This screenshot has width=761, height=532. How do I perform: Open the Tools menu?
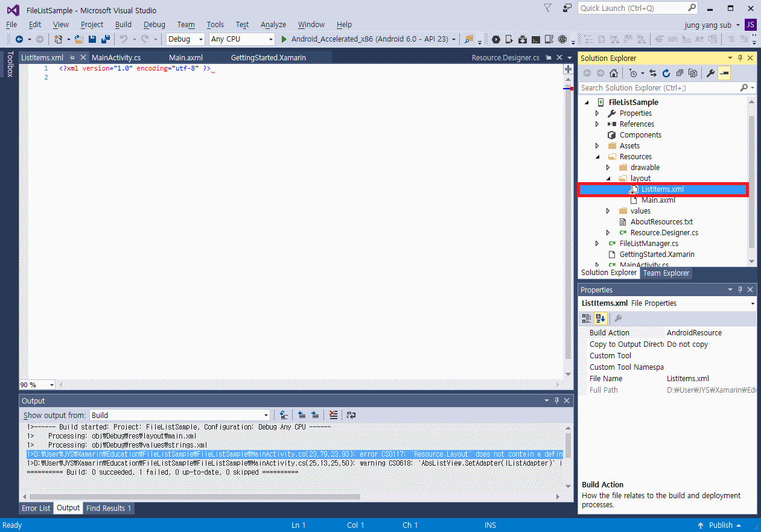pyautogui.click(x=215, y=25)
